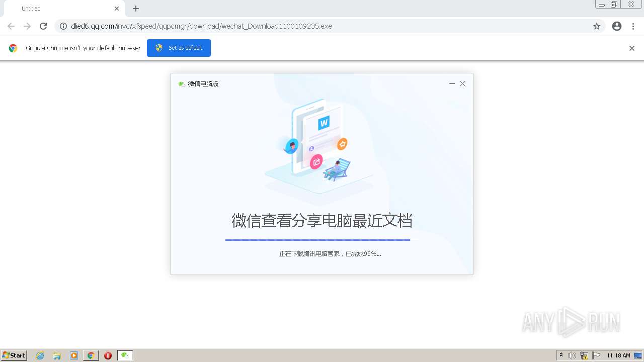644x362 pixels.
Task: Dismiss the default browser infobar
Action: pos(632,48)
